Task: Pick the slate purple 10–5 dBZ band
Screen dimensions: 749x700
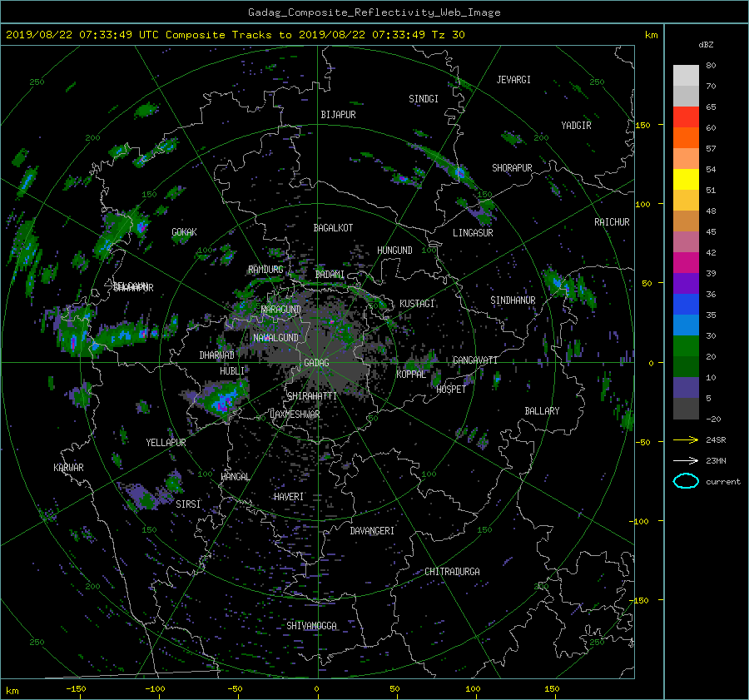Action: [686, 387]
